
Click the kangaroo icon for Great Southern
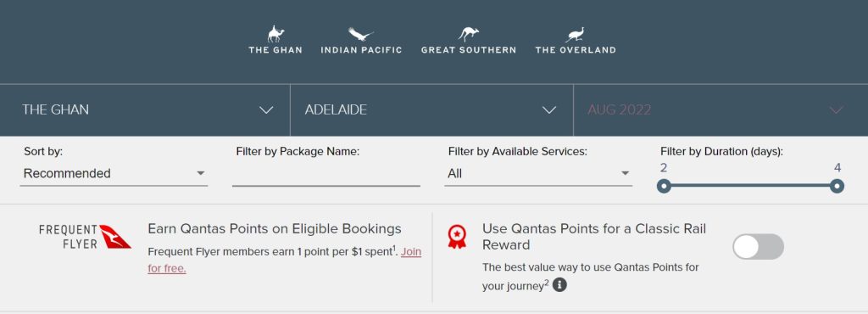468,34
